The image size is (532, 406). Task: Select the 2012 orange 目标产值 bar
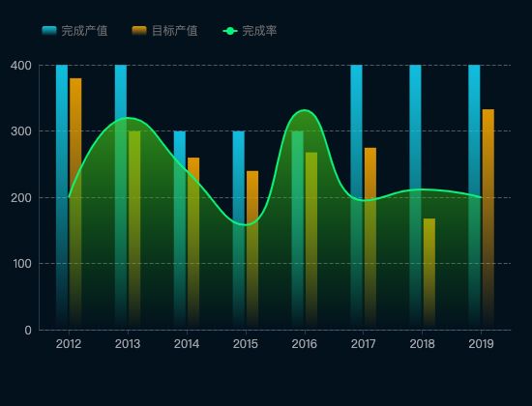[x=75, y=204]
